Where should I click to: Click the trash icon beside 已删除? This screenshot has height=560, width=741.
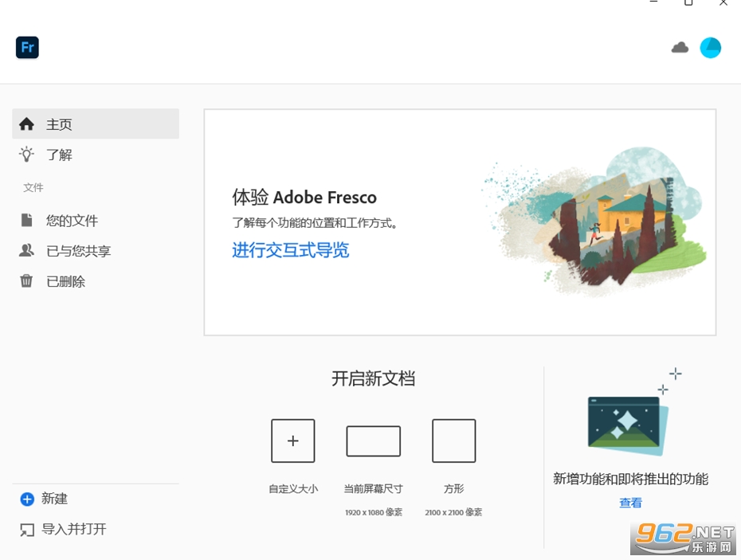(x=26, y=281)
